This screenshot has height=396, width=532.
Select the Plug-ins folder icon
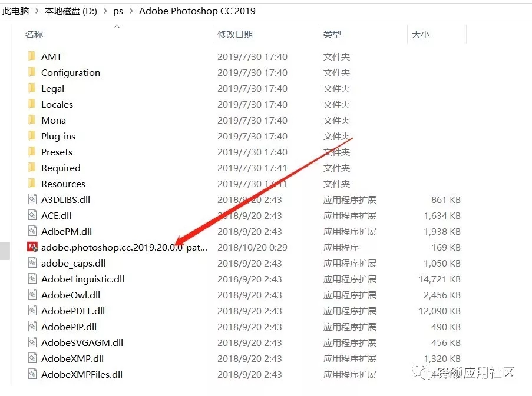pos(32,136)
